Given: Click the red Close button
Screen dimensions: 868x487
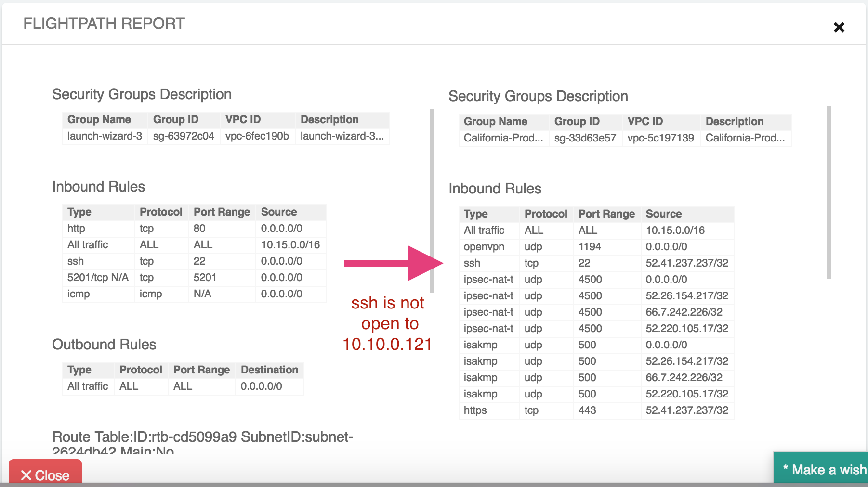Looking at the screenshot, I should coord(45,475).
